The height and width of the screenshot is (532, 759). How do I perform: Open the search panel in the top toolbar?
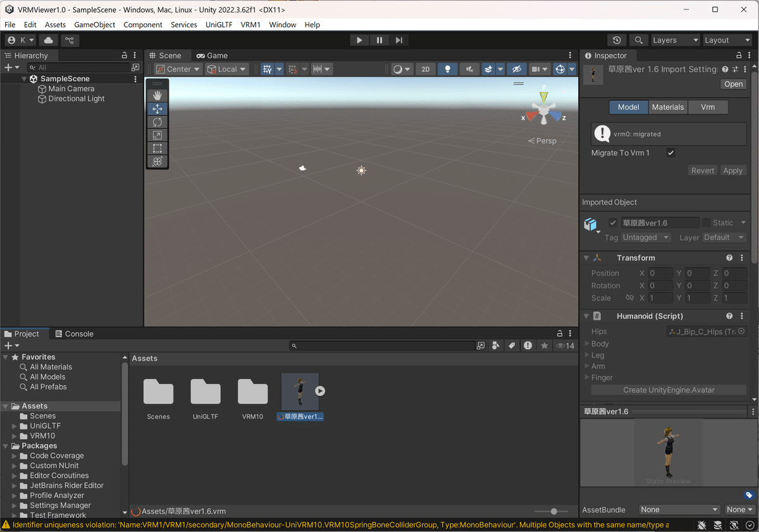[639, 39]
